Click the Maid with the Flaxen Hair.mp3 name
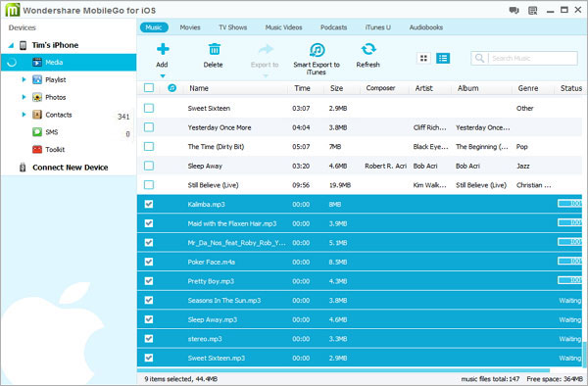The height and width of the screenshot is (386, 588). [232, 223]
